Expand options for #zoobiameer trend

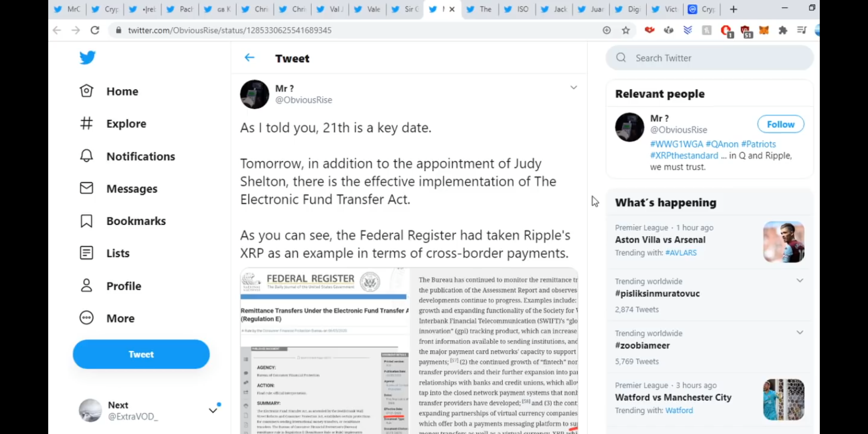tap(800, 332)
